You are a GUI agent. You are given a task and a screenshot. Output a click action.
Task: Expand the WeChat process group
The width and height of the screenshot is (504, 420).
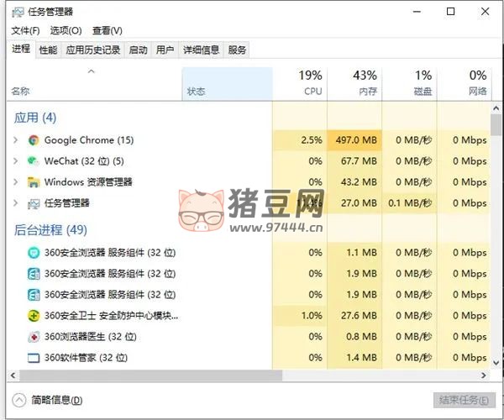(16, 161)
